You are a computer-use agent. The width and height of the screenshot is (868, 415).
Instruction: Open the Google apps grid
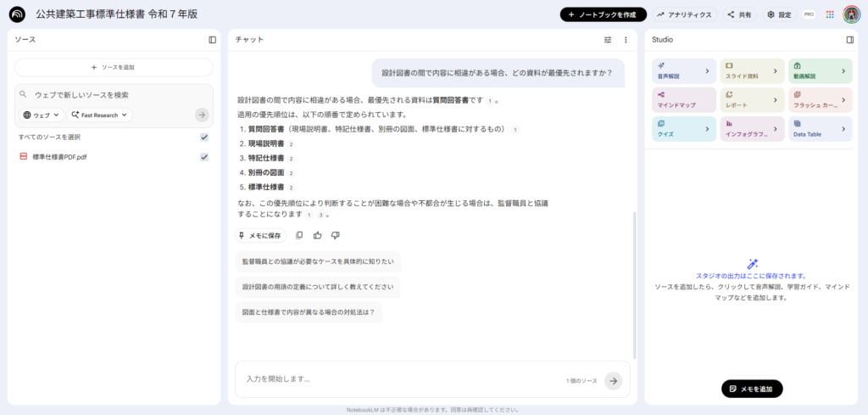(829, 14)
